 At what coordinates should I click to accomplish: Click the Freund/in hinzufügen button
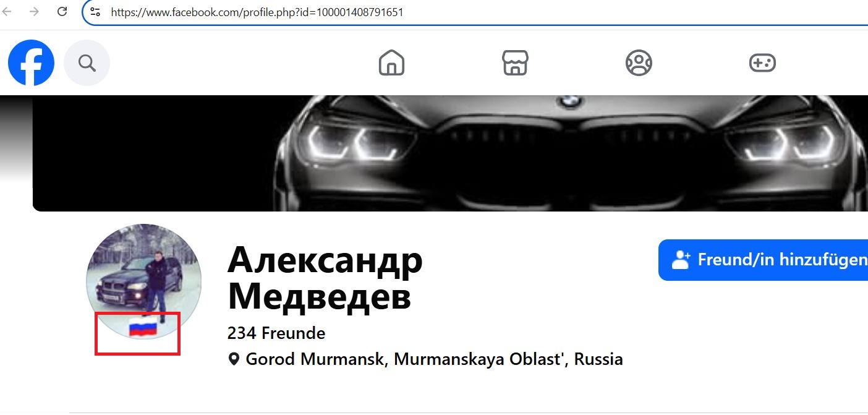point(764,260)
